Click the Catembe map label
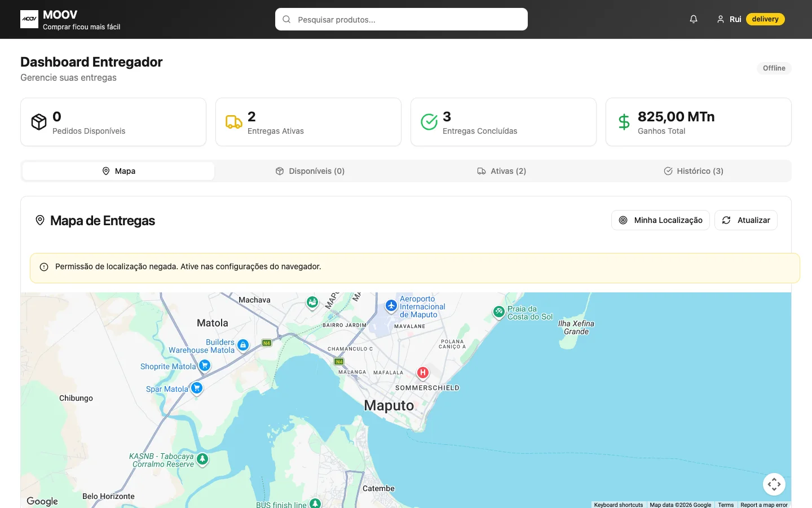This screenshot has height=508, width=812. (378, 488)
